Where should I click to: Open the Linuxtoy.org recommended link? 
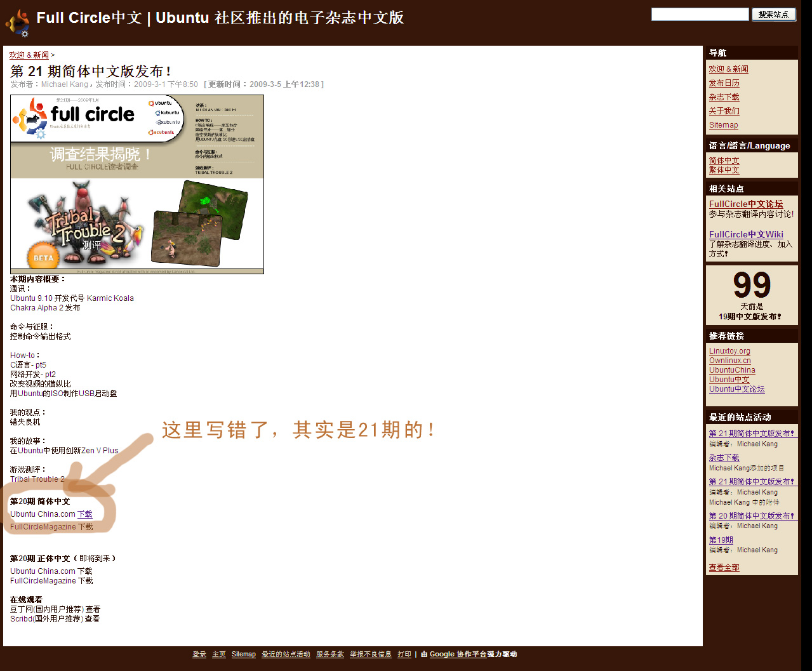coord(729,351)
